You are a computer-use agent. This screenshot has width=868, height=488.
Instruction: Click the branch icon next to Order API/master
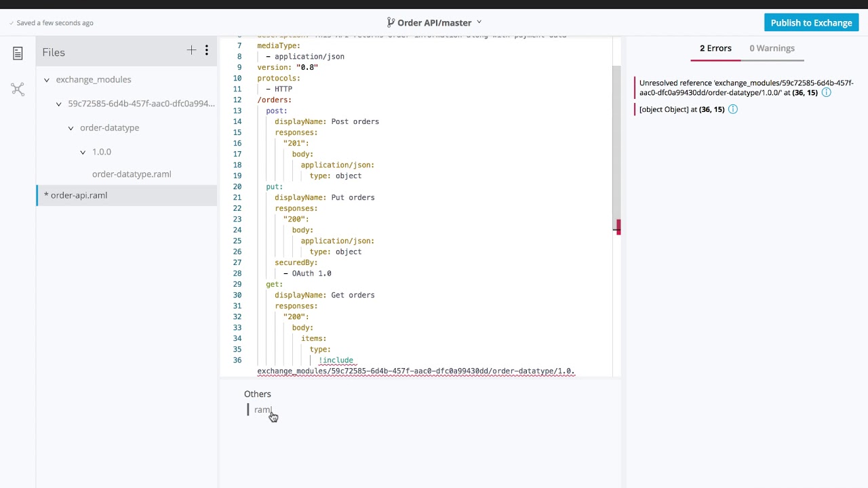click(x=391, y=22)
